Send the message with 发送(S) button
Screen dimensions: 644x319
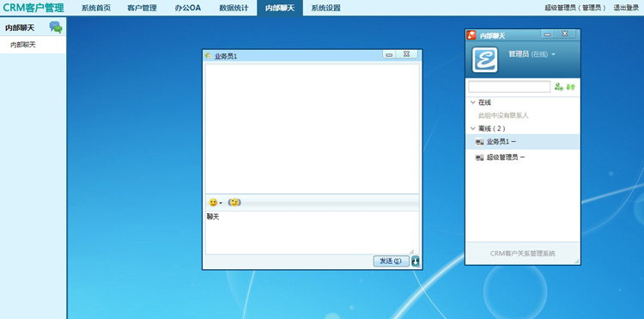(x=391, y=261)
